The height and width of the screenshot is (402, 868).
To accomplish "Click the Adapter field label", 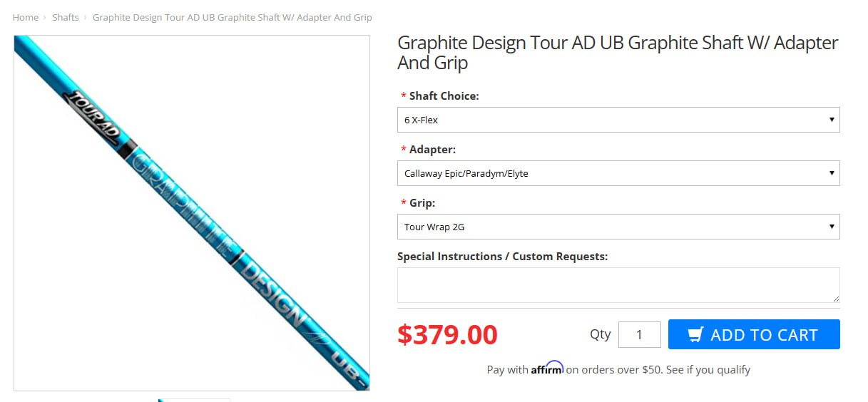I will (432, 150).
